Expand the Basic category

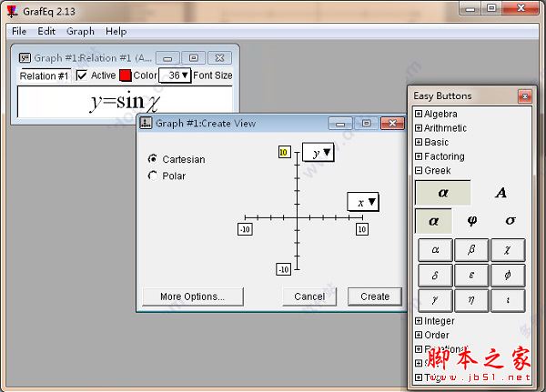tap(419, 142)
